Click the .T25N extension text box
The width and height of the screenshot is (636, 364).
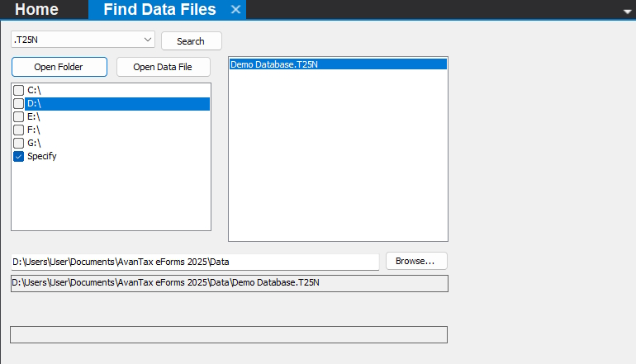coord(74,39)
